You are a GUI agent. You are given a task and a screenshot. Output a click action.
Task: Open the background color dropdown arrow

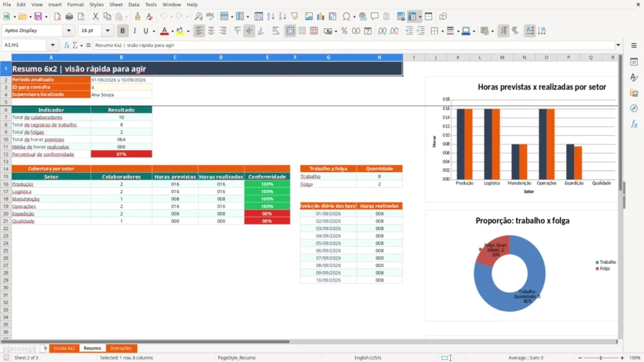[187, 31]
